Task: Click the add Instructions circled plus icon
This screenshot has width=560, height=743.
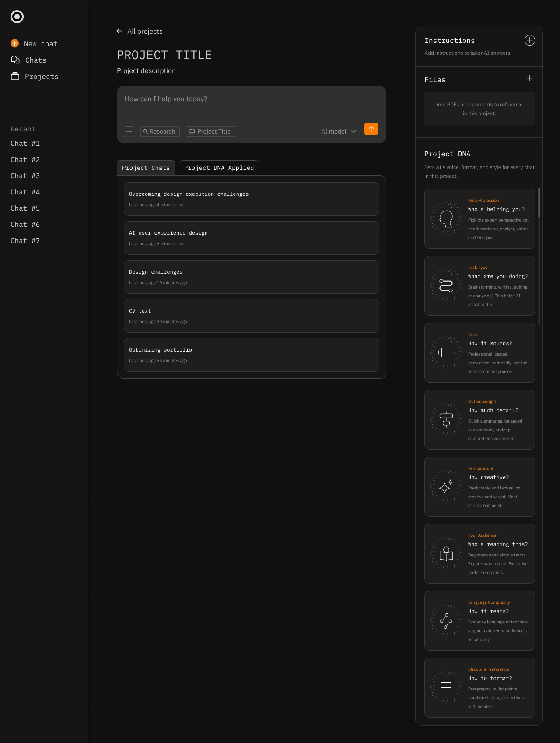Action: pos(529,40)
